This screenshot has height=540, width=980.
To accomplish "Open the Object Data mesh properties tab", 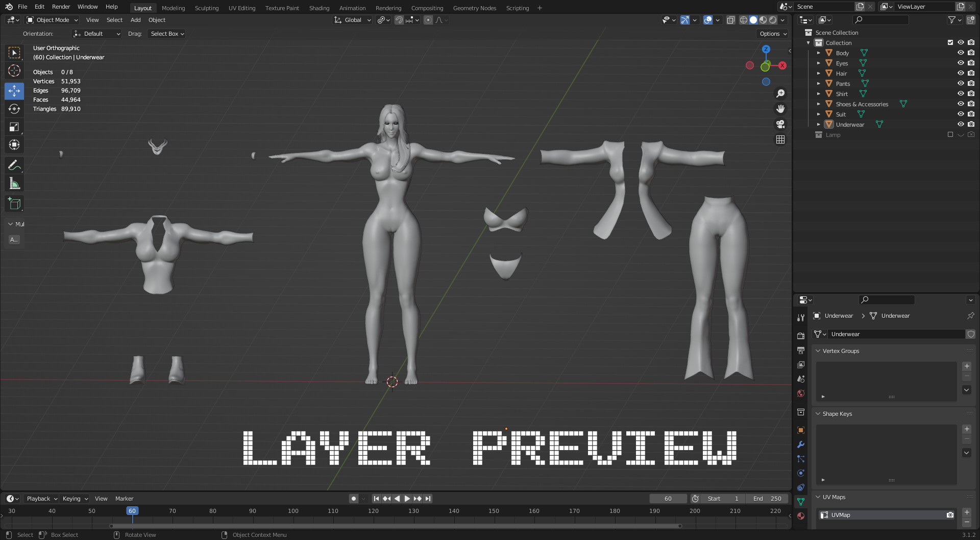I will [801, 502].
